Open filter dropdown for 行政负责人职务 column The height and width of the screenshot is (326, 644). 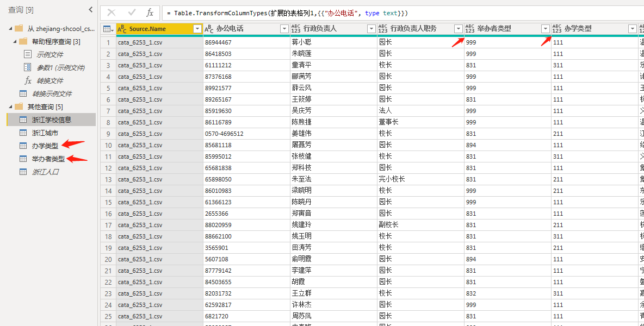458,29
